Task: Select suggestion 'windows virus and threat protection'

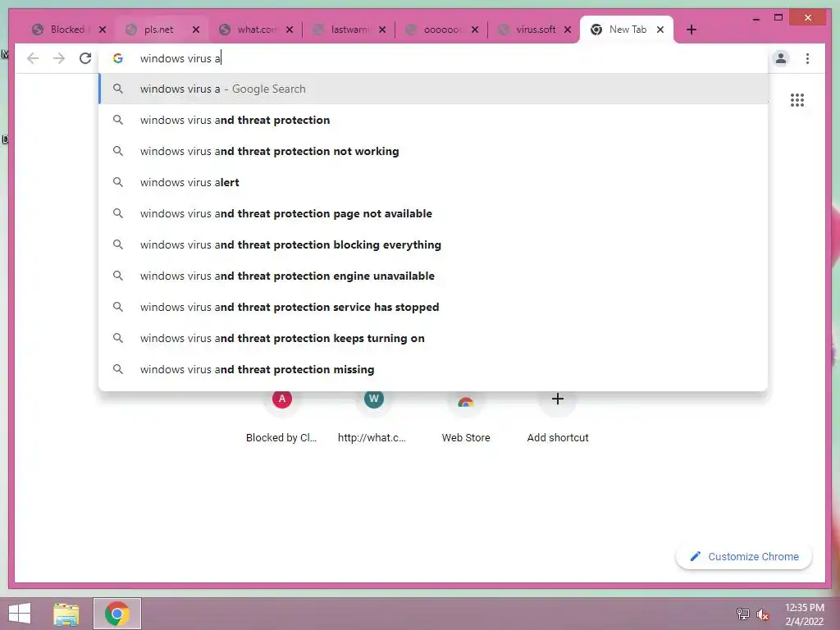Action: click(x=433, y=120)
